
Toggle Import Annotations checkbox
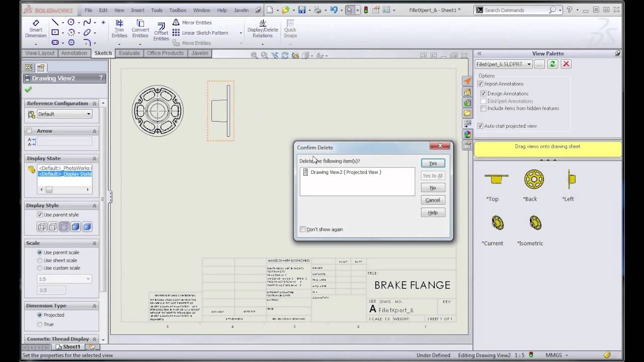(480, 84)
